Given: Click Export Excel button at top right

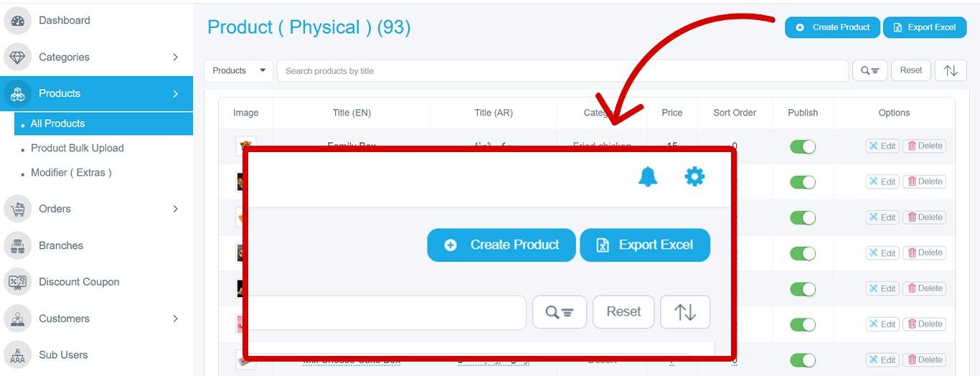Looking at the screenshot, I should (925, 27).
